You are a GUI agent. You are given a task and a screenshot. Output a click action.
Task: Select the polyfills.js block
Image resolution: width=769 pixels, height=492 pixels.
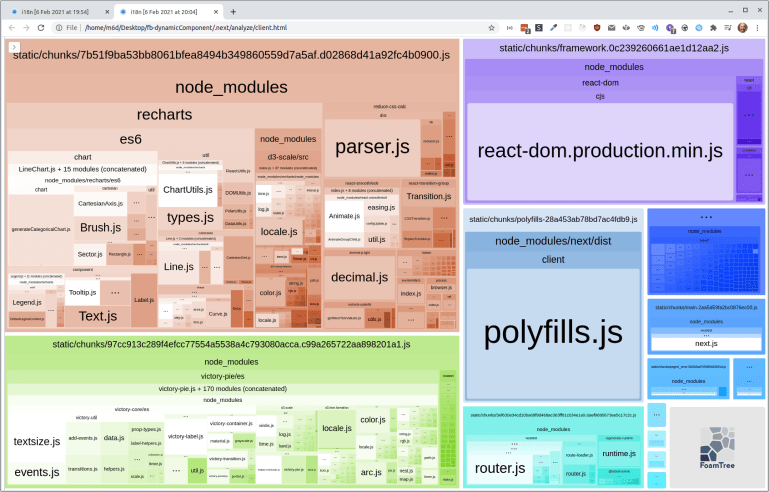coord(553,333)
